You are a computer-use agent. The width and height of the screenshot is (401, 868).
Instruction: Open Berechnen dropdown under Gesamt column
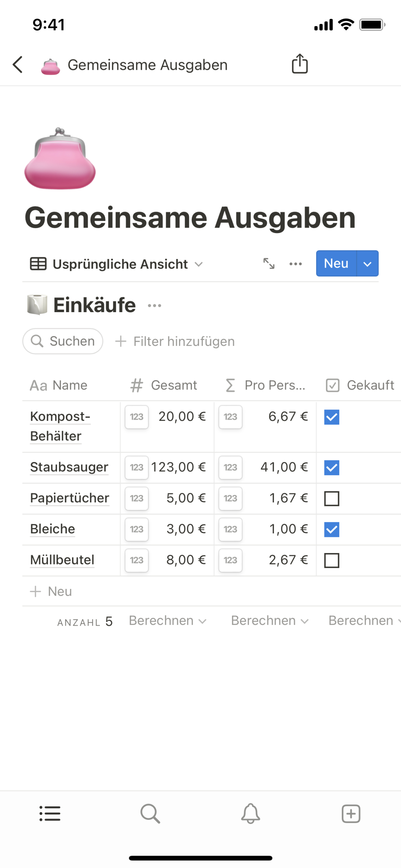tap(168, 621)
